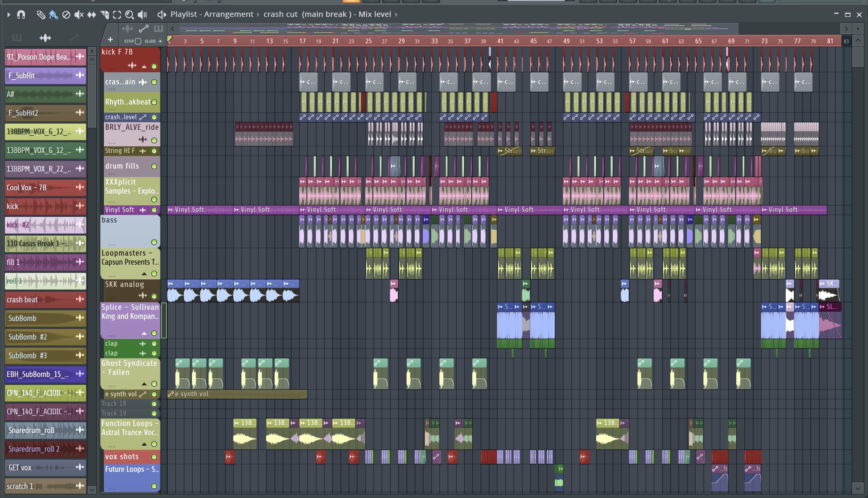
Task: Enable the STEP editing checkbox
Action: pos(138,41)
